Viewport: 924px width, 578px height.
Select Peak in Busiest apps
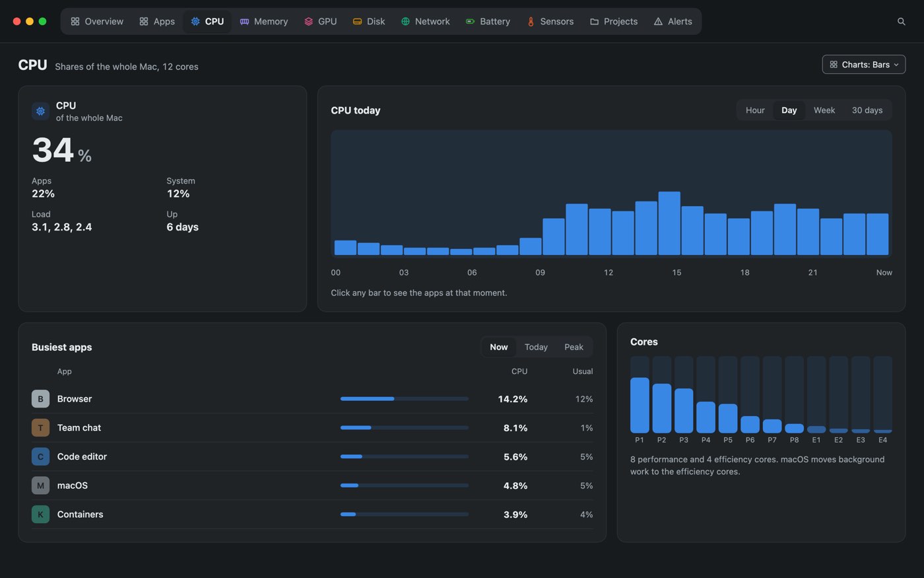pos(574,347)
